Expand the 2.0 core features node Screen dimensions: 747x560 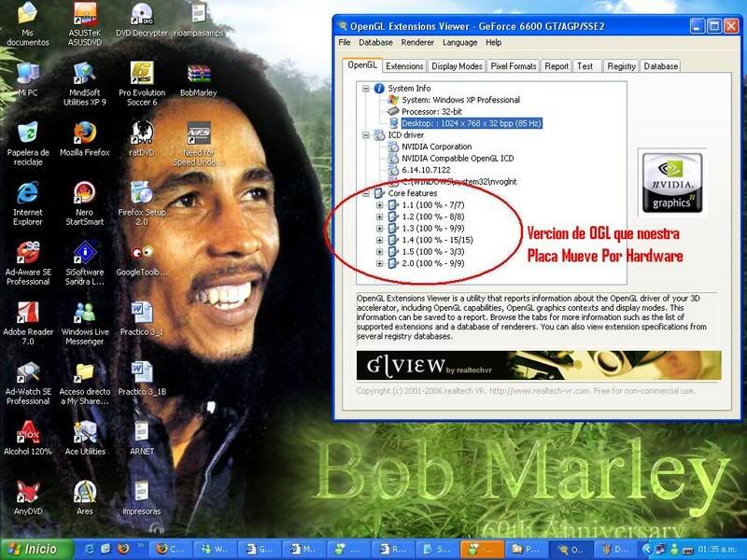(380, 264)
